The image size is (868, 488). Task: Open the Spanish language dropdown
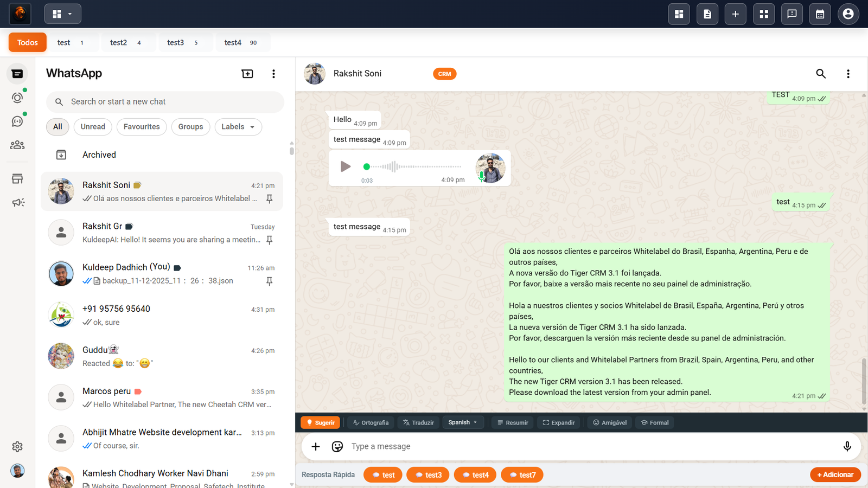(x=463, y=422)
